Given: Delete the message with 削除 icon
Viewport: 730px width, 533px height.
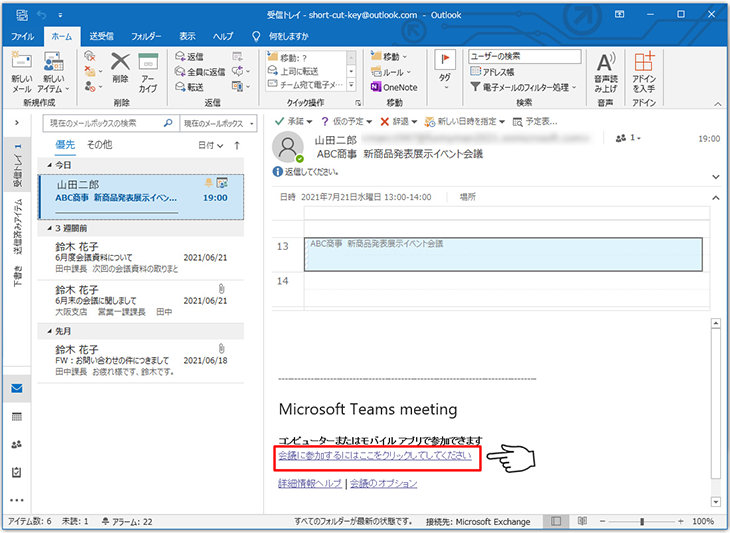Looking at the screenshot, I should click(x=121, y=67).
